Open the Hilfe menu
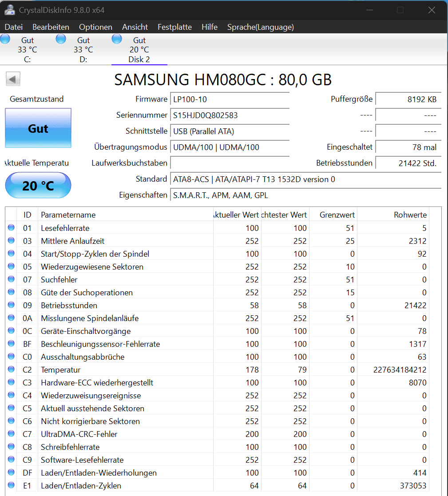Image resolution: width=448 pixels, height=496 pixels. (x=209, y=27)
